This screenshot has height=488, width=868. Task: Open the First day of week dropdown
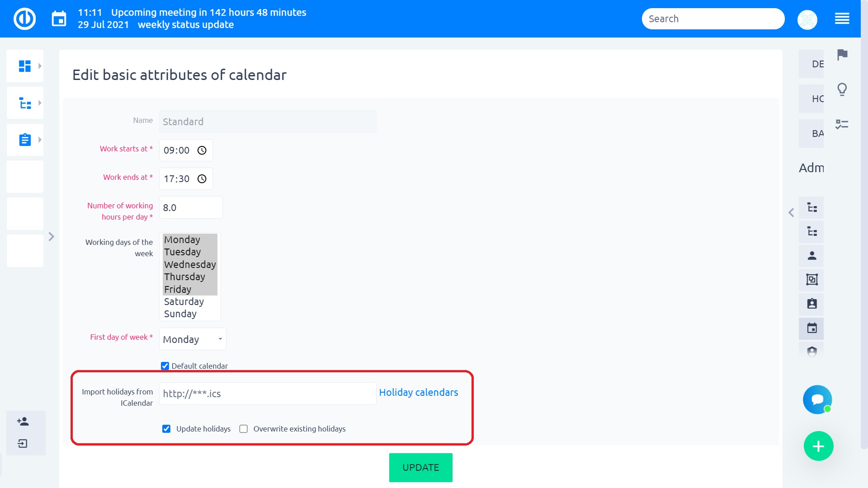click(x=193, y=339)
